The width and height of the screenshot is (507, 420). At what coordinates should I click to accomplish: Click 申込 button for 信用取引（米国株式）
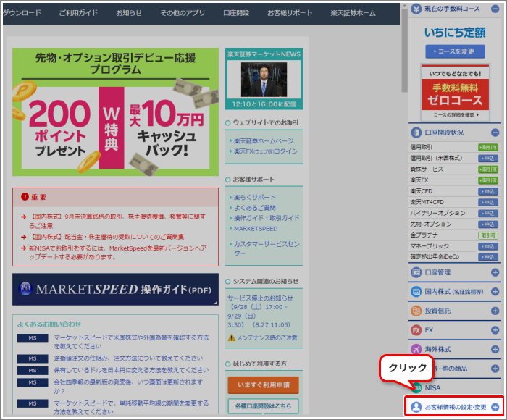tap(487, 159)
